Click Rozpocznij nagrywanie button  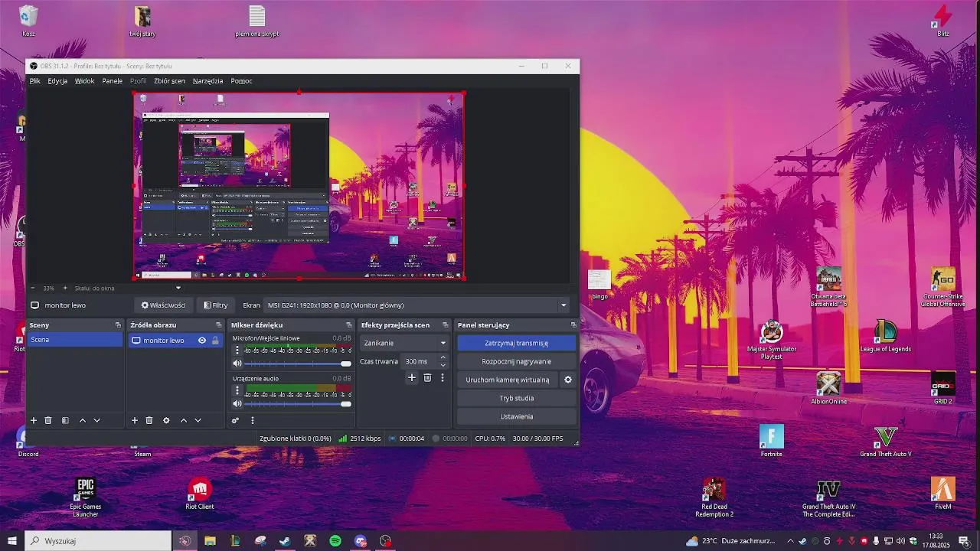pos(516,361)
